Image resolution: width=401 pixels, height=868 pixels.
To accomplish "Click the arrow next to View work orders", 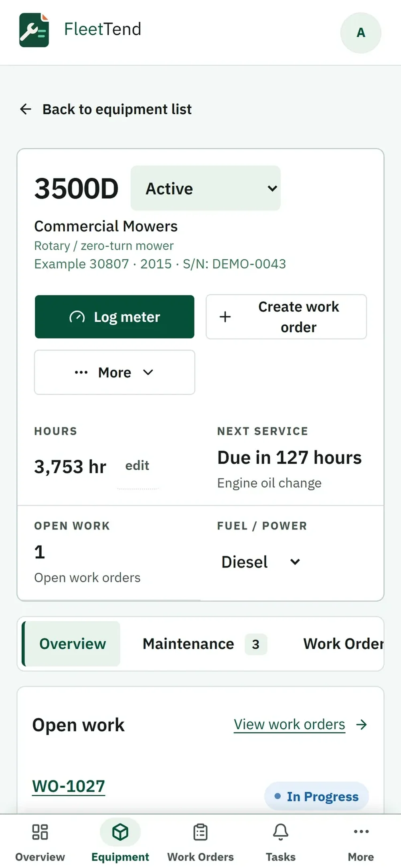I will 362,724.
